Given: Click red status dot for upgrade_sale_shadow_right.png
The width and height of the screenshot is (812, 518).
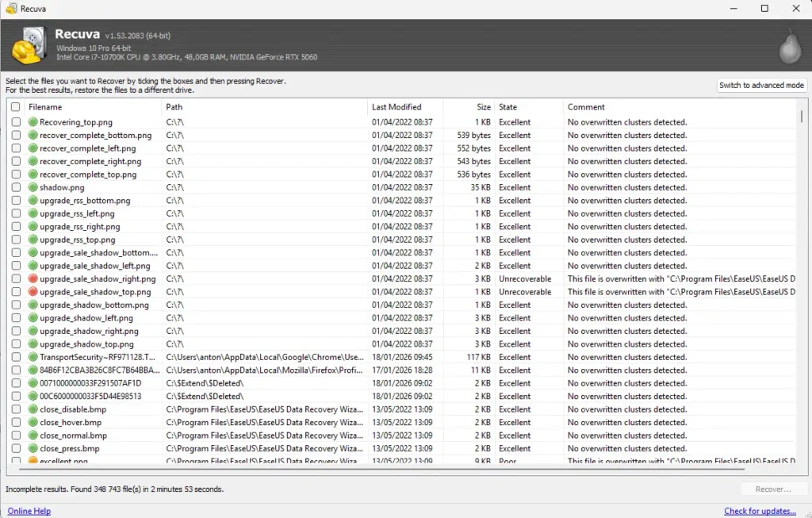Looking at the screenshot, I should point(33,279).
